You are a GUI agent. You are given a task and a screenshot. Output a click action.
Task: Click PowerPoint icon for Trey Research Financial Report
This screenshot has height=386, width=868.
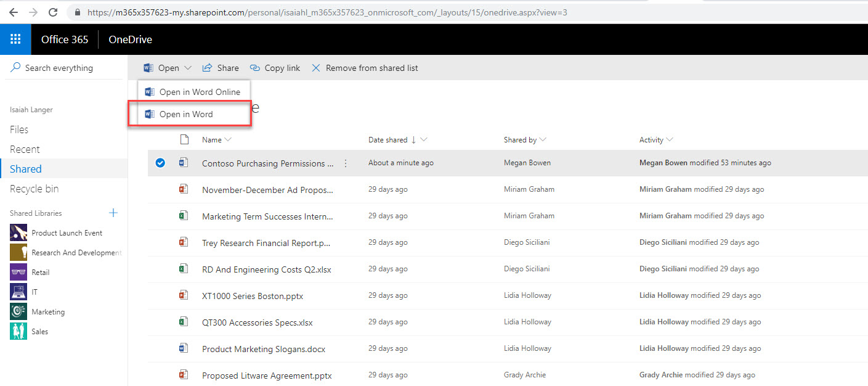[183, 242]
